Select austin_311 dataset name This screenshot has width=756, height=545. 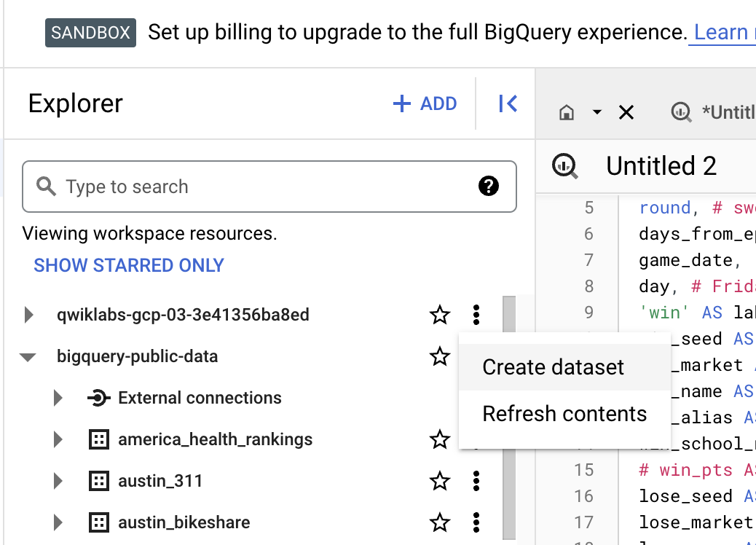click(x=160, y=481)
